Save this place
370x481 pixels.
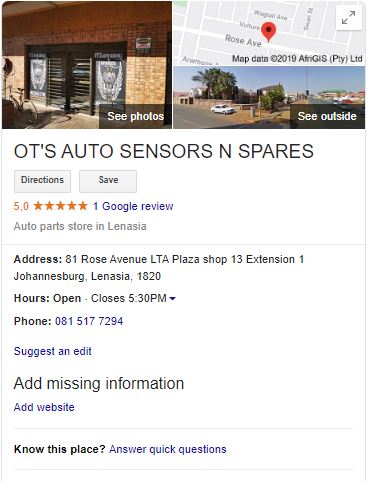tap(108, 181)
